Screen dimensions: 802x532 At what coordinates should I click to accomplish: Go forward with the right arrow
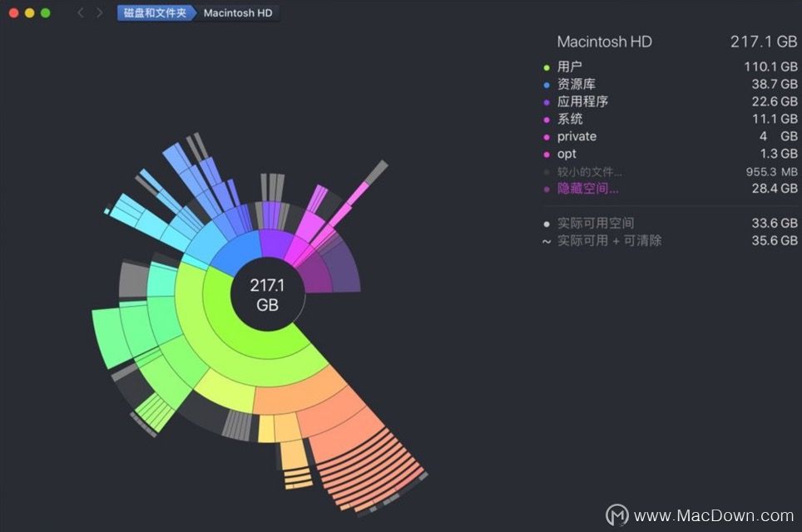(x=99, y=12)
